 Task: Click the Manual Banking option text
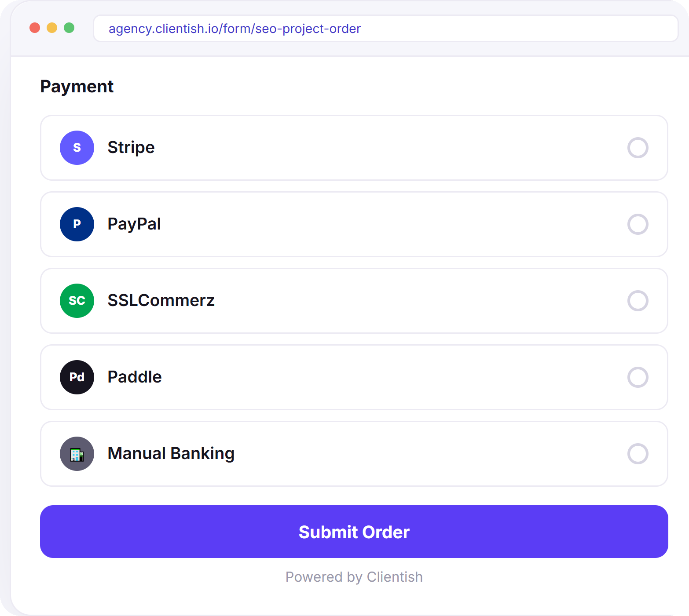click(x=171, y=454)
